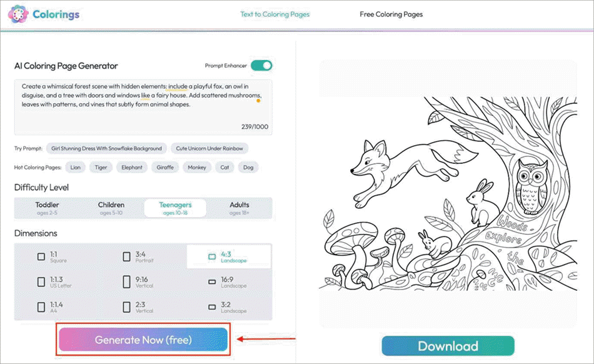Switch difficulty to Adults
594x364 pixels.
239,208
